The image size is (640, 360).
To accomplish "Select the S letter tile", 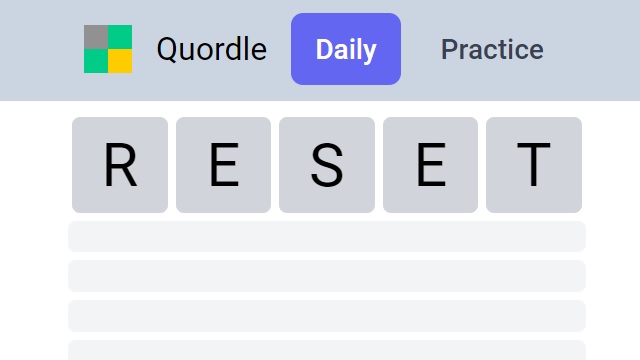I will click(327, 165).
